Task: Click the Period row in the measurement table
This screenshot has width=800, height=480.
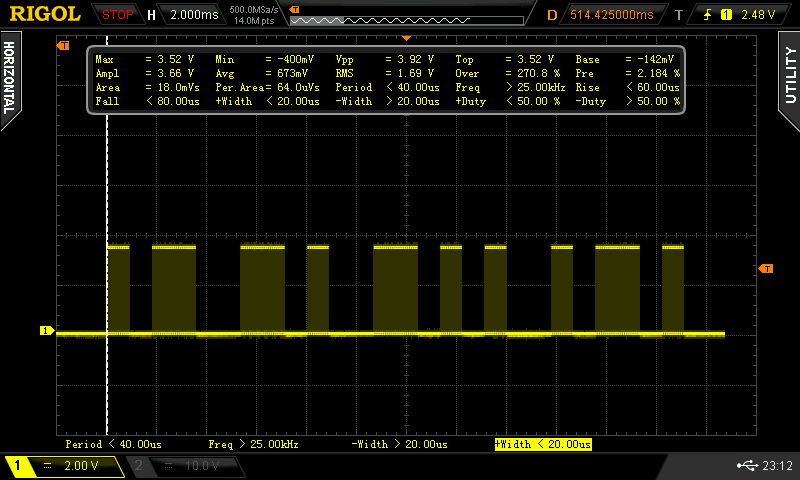Action: click(x=388, y=87)
